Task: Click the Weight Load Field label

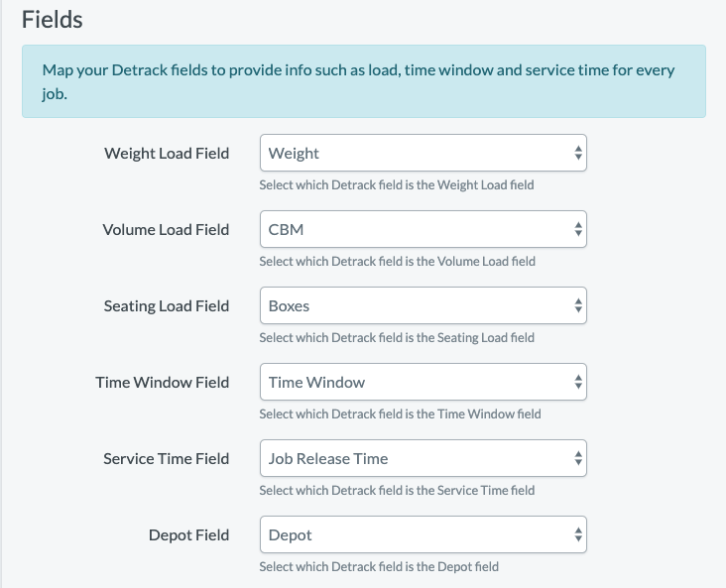Action: 167,154
